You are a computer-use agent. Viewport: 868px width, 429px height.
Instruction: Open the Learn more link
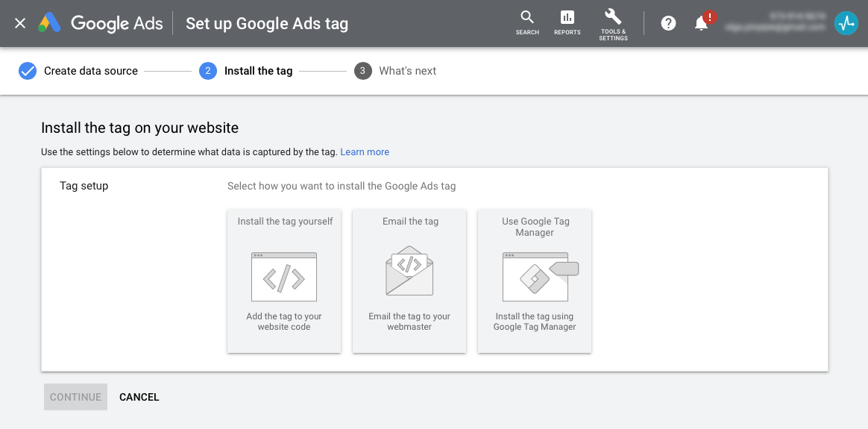click(365, 151)
